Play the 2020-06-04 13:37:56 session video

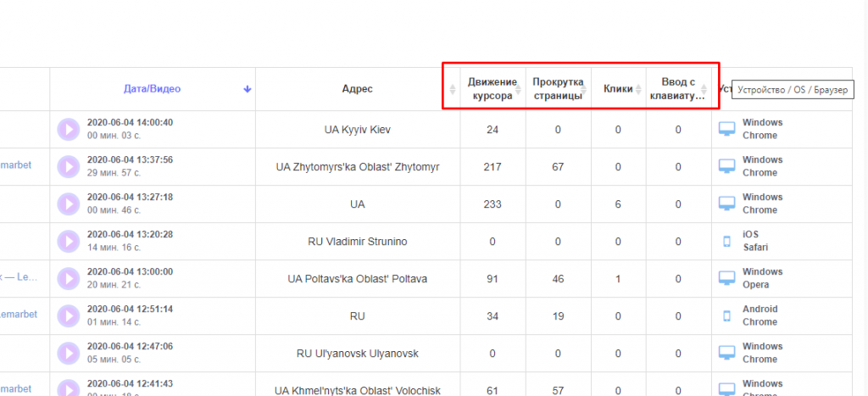coord(68,167)
